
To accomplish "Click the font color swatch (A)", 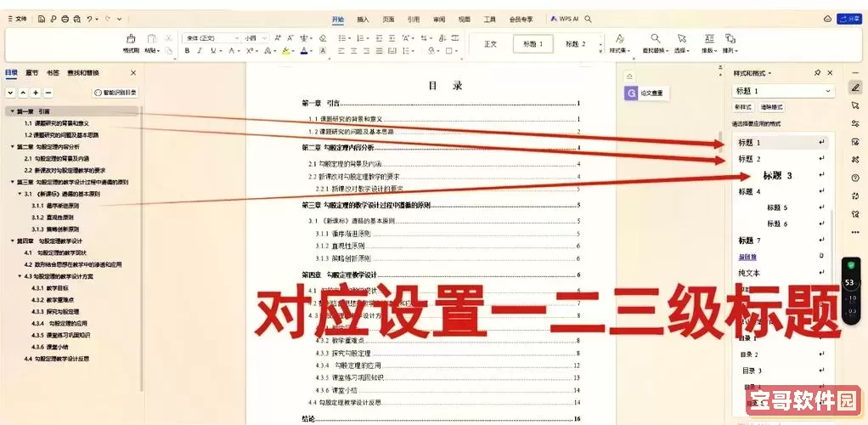I will [x=303, y=50].
